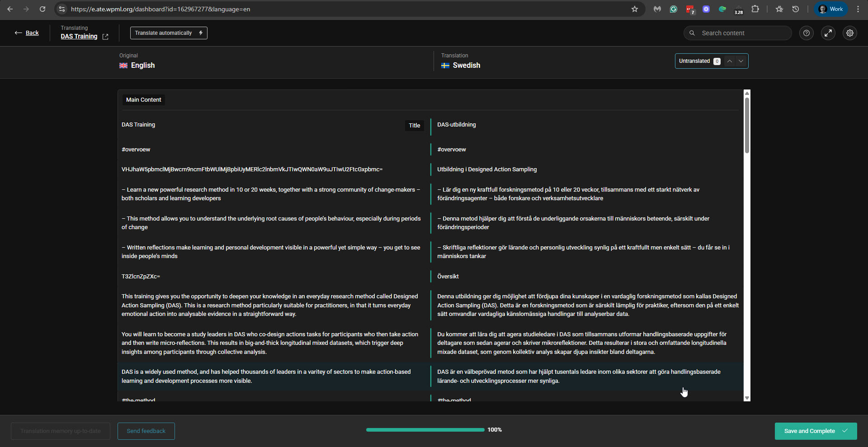Click the Send feedback button
Viewport: 868px width, 447px height.
click(146, 431)
